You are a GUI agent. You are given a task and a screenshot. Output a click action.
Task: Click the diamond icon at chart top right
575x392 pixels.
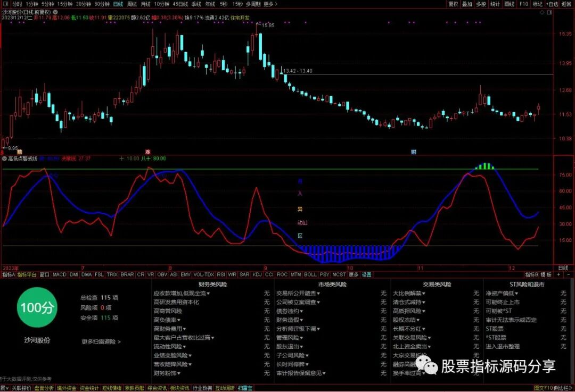[542, 12]
